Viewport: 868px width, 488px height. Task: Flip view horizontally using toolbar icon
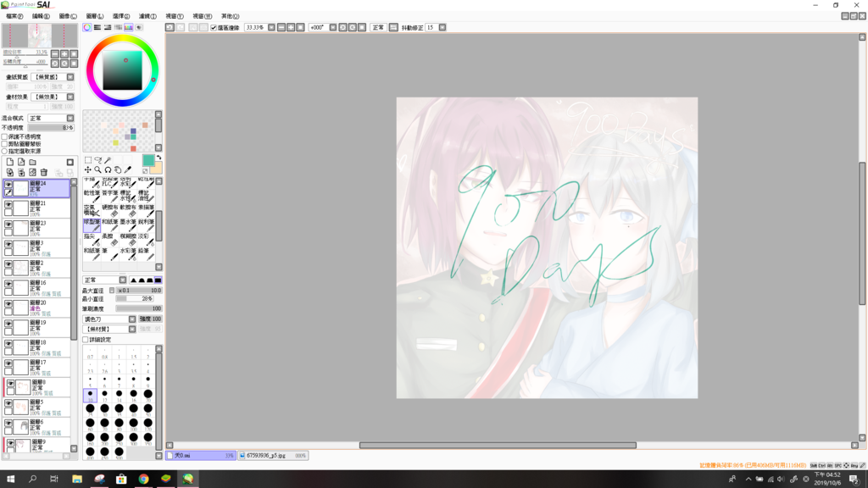[393, 27]
